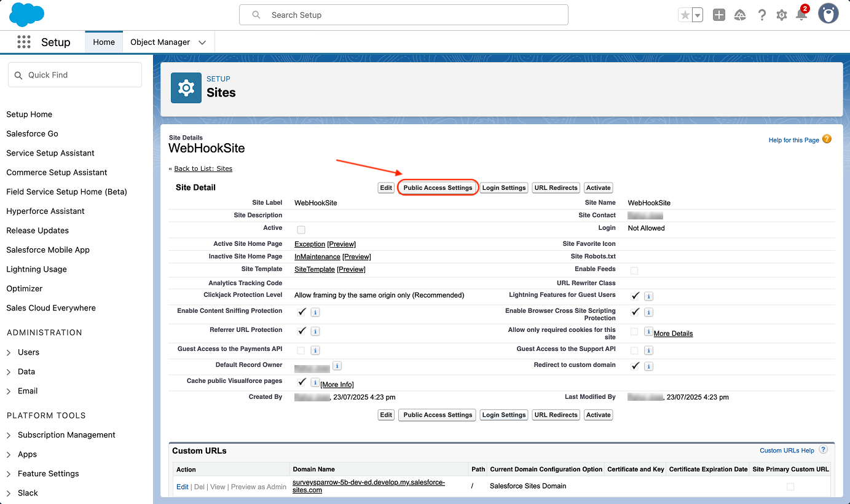Viewport: 850px width, 504px height.
Task: Click the Trailhead guidance icon
Action: pyautogui.click(x=740, y=15)
